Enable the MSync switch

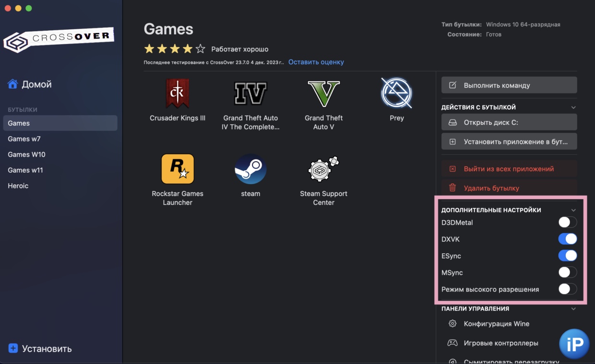coord(567,272)
